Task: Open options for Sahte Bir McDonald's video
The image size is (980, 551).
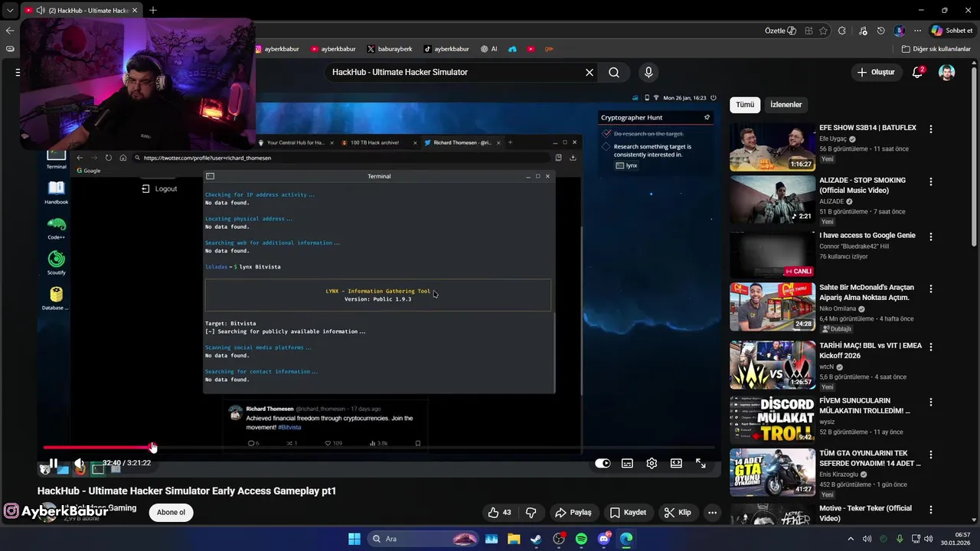Action: [x=931, y=289]
